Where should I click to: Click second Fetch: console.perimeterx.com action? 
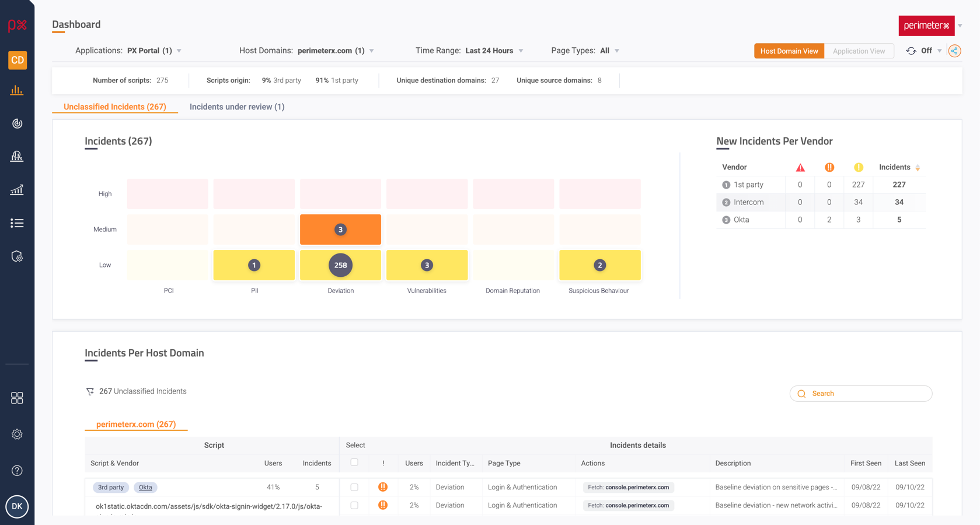coord(629,505)
